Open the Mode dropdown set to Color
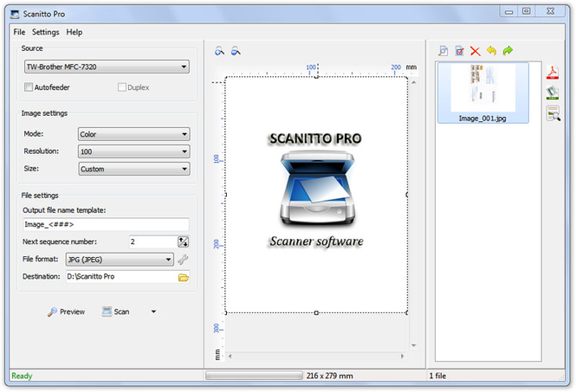 (x=133, y=134)
